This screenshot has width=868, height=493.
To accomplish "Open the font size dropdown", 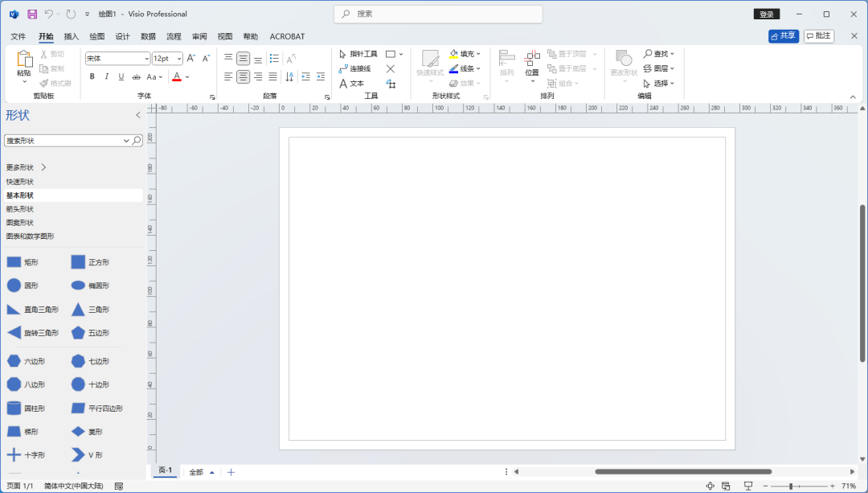I will (177, 58).
